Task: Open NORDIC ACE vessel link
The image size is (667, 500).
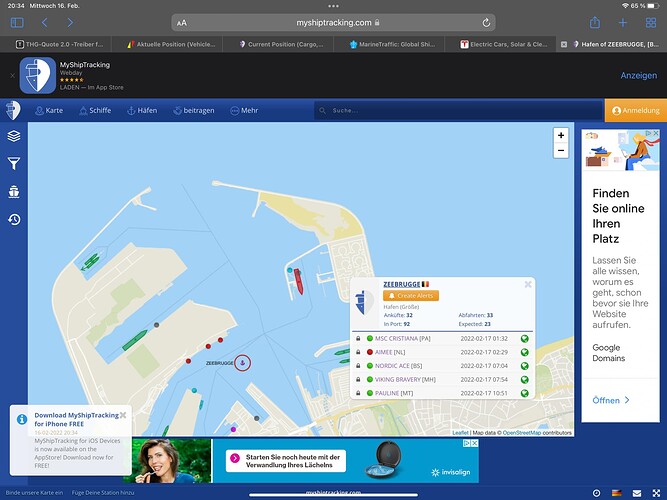Action: [392, 366]
